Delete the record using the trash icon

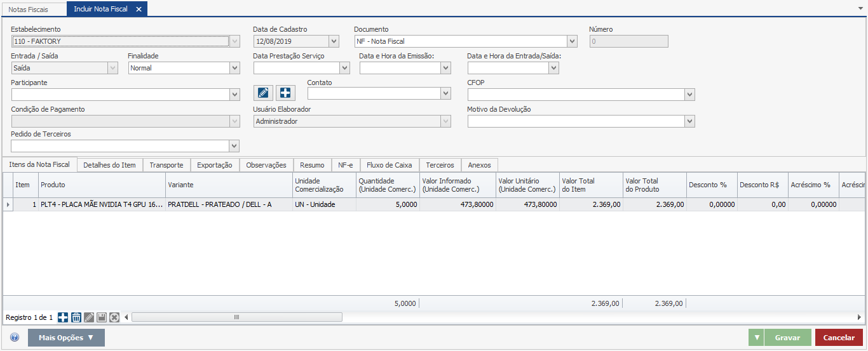tap(76, 317)
